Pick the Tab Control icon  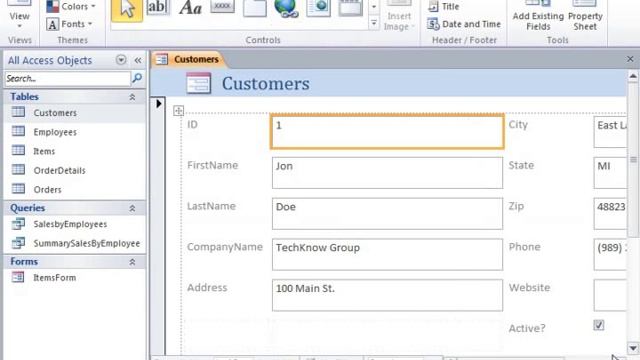coord(255,8)
